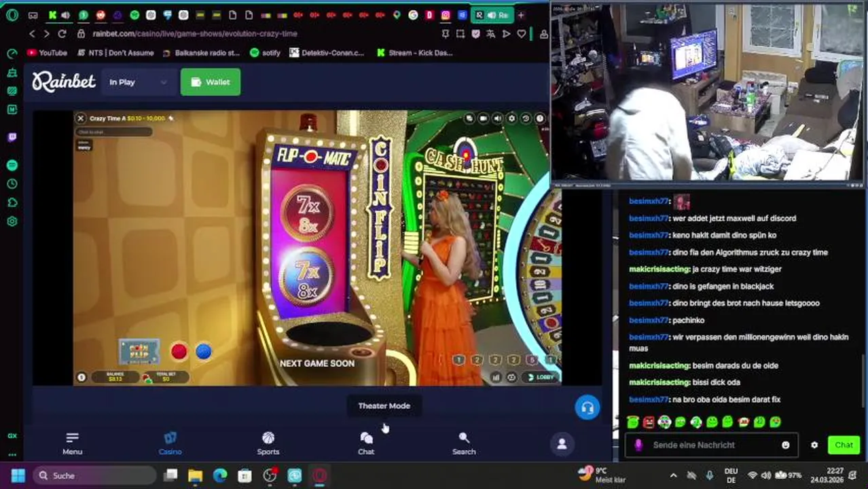Select the Casino tab in bottom navigation
The height and width of the screenshot is (489, 868).
(170, 443)
